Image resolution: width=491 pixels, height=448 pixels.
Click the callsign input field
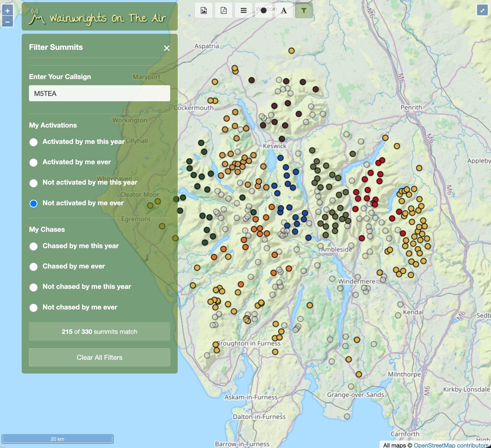tap(99, 93)
